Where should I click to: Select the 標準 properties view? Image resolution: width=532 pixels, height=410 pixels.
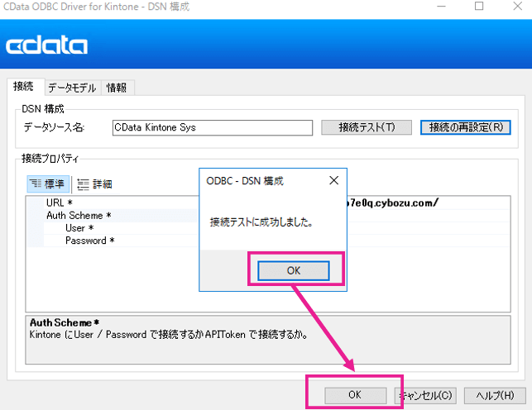pyautogui.click(x=48, y=184)
